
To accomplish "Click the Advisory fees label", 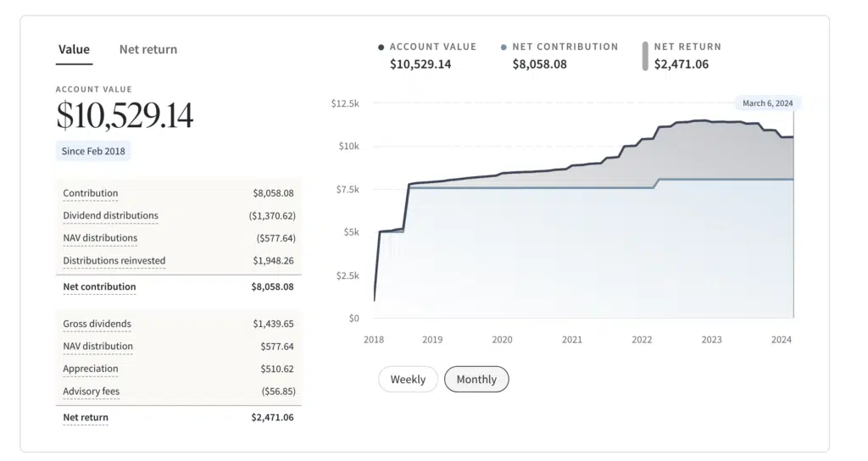I will click(91, 392).
